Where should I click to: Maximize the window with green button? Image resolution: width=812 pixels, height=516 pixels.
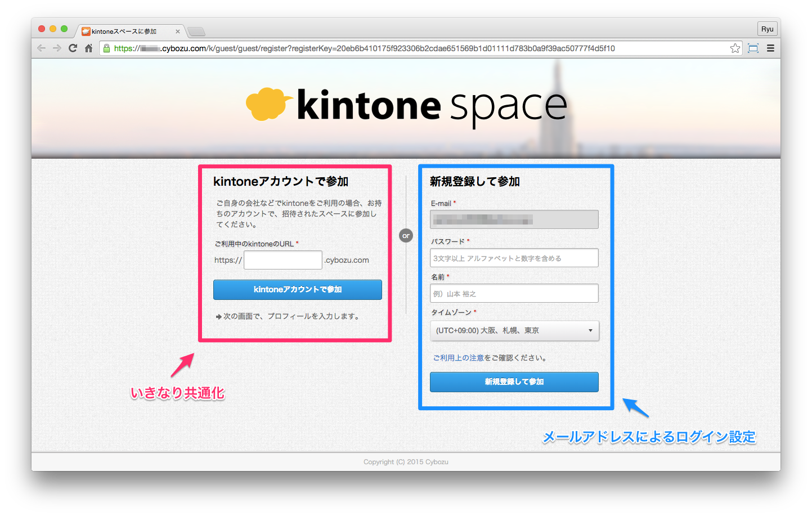[x=64, y=29]
